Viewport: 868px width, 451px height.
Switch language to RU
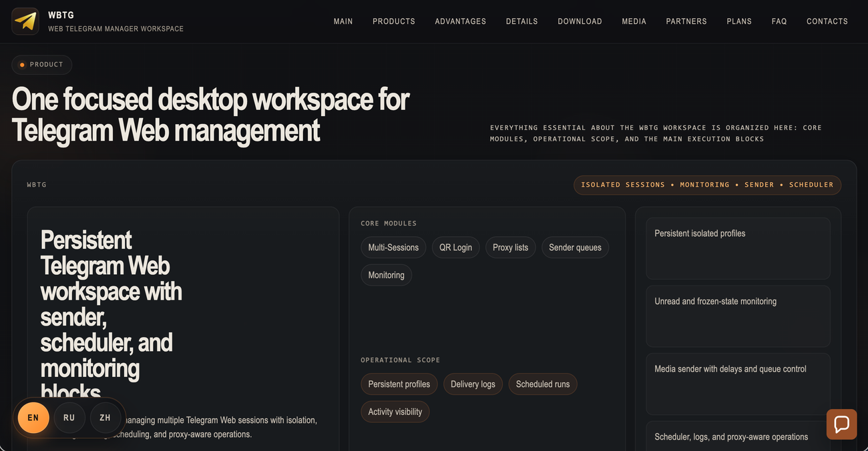(x=69, y=418)
